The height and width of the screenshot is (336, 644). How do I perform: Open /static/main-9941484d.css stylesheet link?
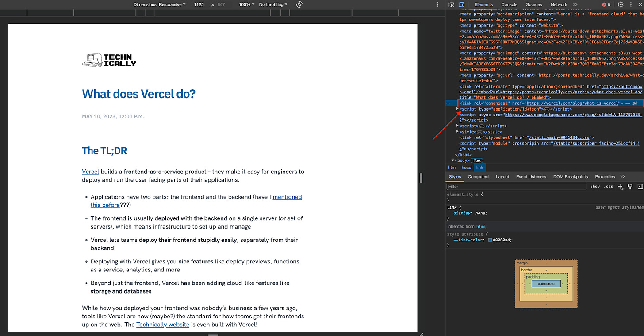pyautogui.click(x=560, y=137)
